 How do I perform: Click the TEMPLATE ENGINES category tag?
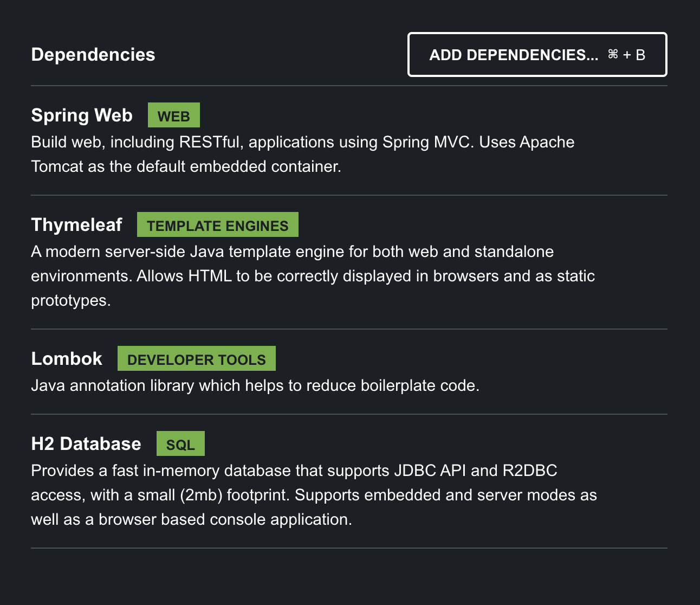coord(218,224)
